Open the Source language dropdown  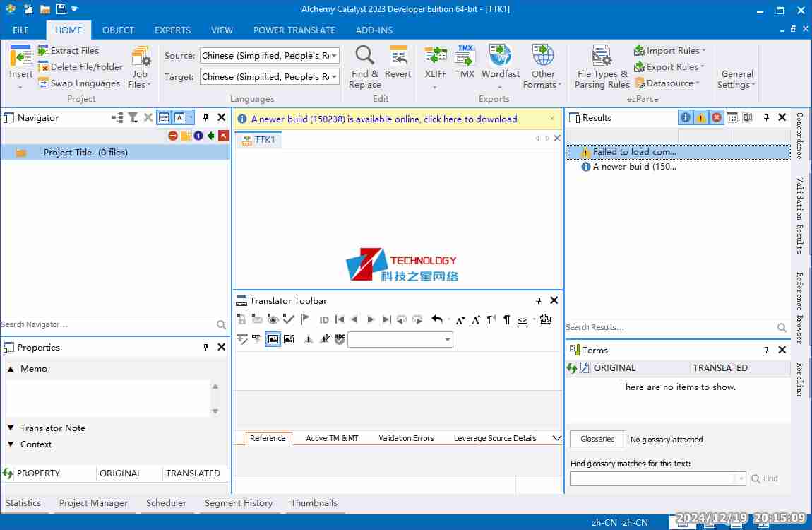click(334, 56)
